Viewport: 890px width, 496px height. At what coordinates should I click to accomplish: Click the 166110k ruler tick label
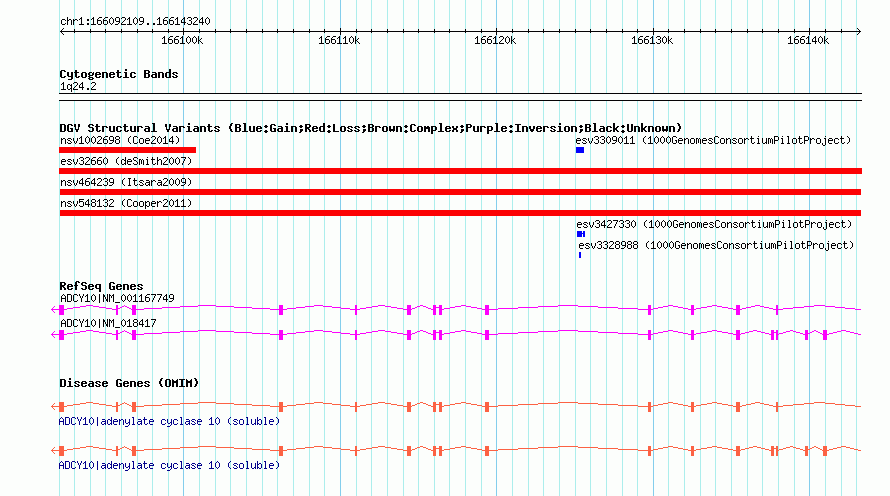click(x=339, y=41)
